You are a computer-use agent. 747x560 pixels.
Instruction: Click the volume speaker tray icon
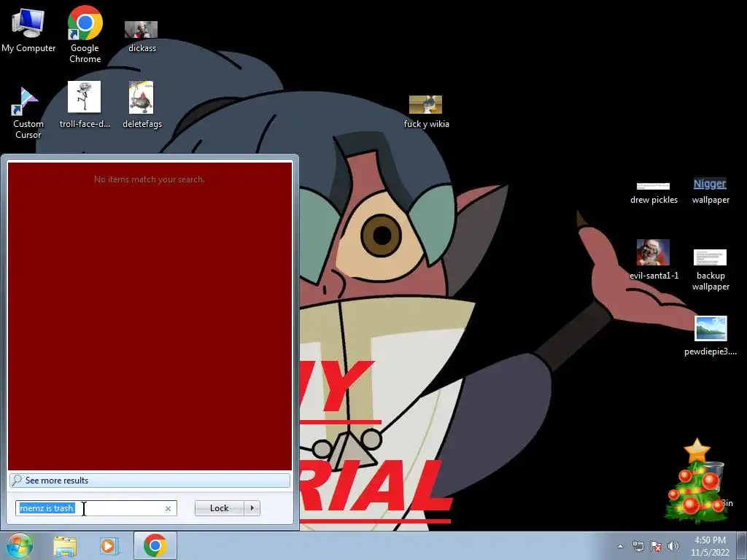673,546
